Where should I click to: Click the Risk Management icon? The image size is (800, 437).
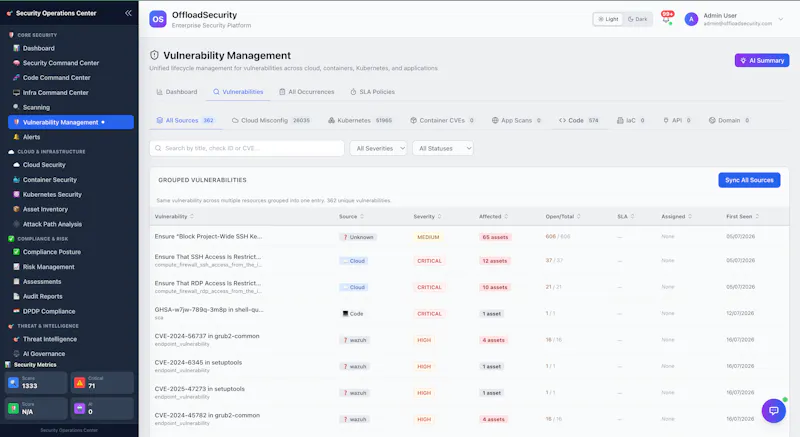click(16, 267)
